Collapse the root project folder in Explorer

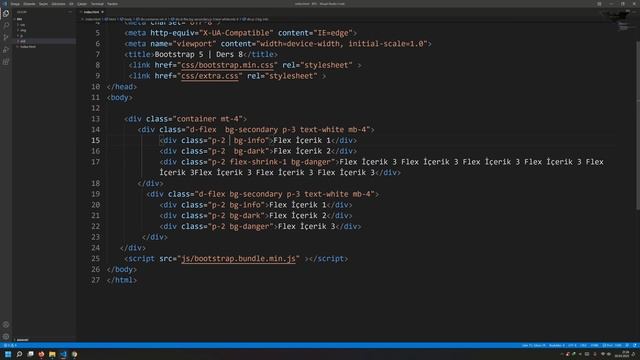(19, 19)
